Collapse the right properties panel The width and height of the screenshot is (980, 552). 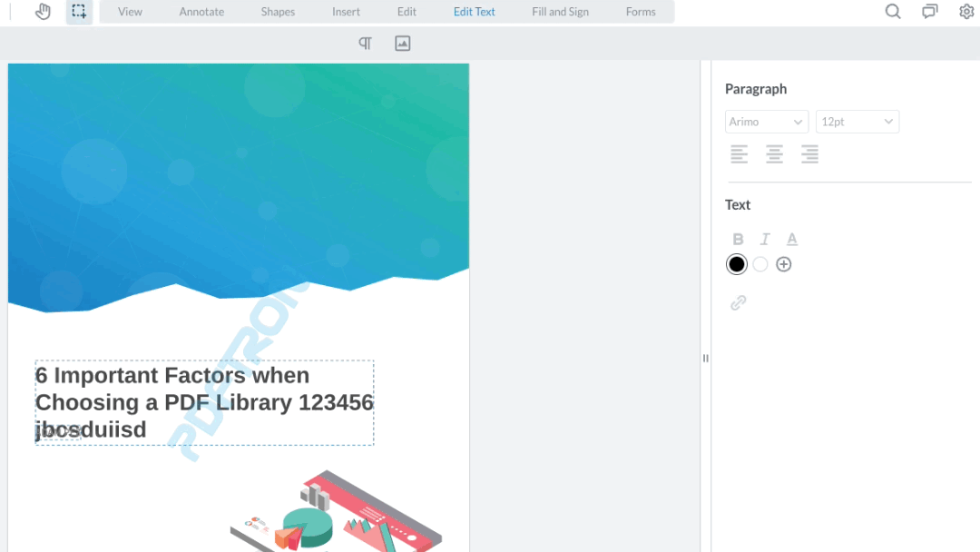coord(705,358)
